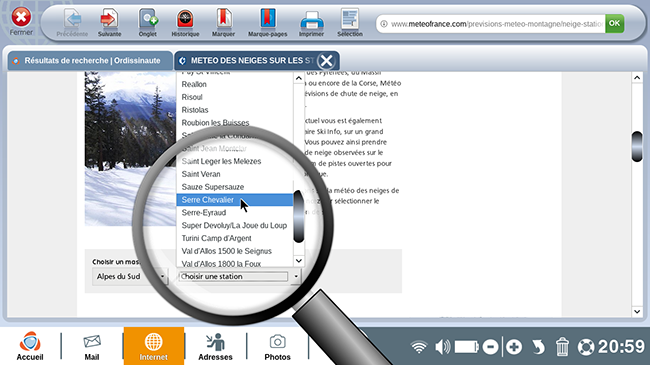Click the snowy mountain forest photo
This screenshot has width=650, height=365.
[x=130, y=148]
